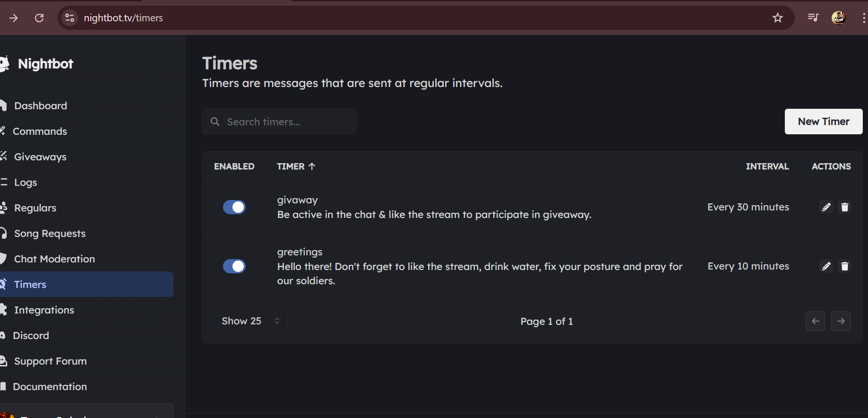Bookmark this page with the star icon
The height and width of the screenshot is (418, 868).
coord(777,18)
